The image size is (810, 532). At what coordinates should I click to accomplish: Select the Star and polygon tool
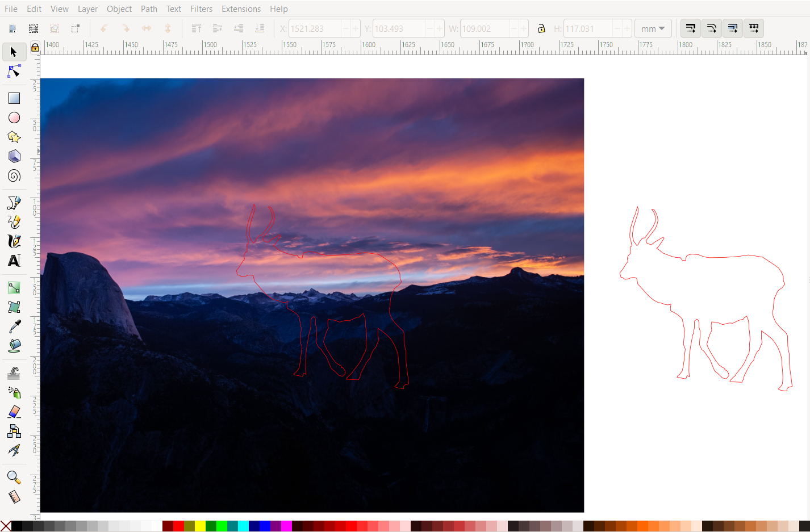coord(14,137)
